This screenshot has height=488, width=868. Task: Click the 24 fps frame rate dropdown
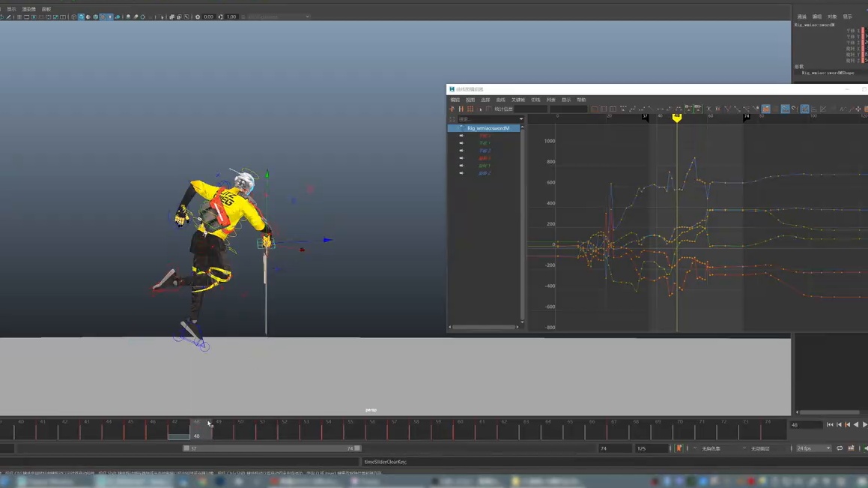[814, 448]
